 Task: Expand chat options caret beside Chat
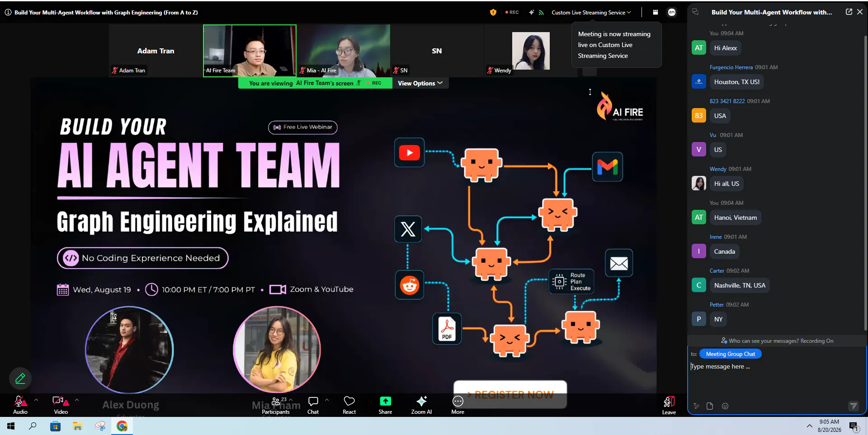click(327, 400)
